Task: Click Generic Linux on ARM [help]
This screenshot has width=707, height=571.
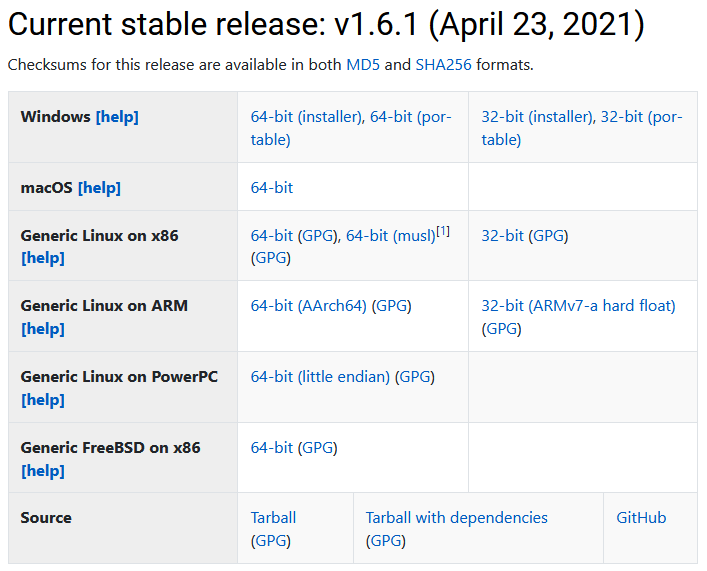Action: point(43,329)
